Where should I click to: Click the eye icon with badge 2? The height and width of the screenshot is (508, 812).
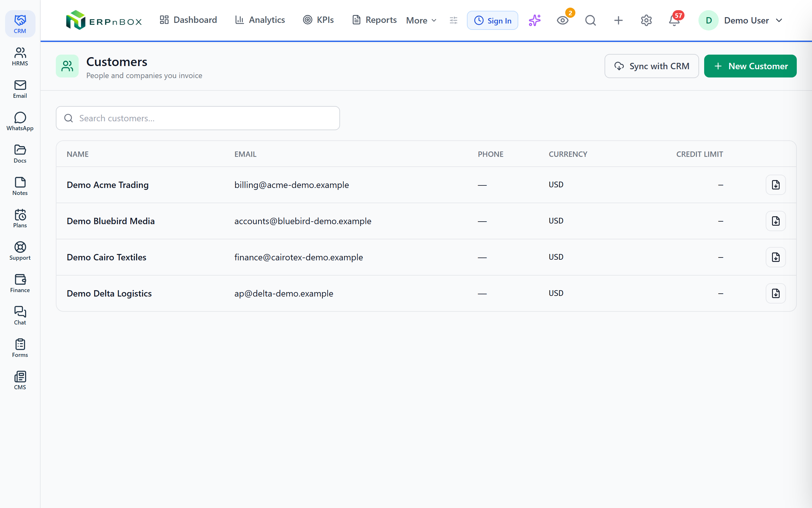click(x=563, y=20)
